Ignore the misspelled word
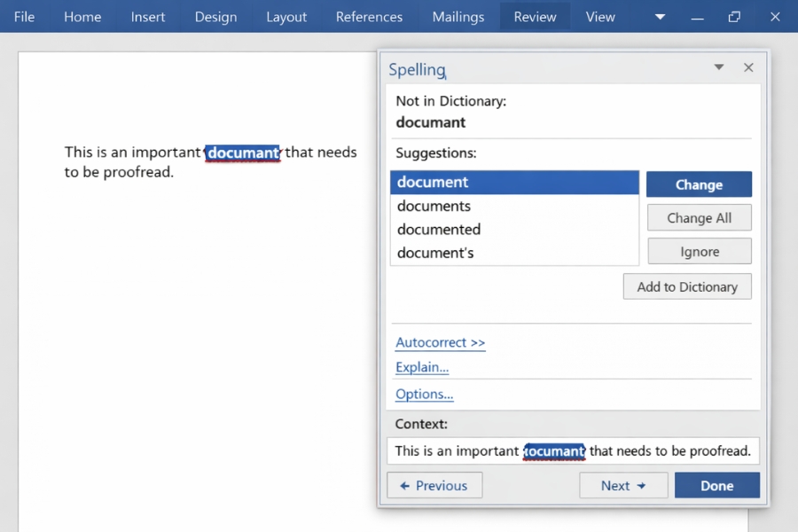 point(699,252)
